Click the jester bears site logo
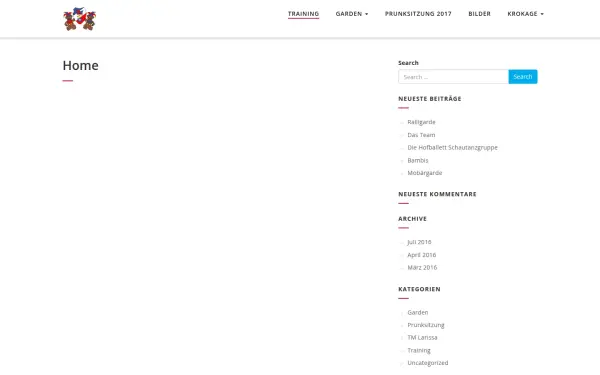Screen dimensions: 600x375 coord(80,19)
